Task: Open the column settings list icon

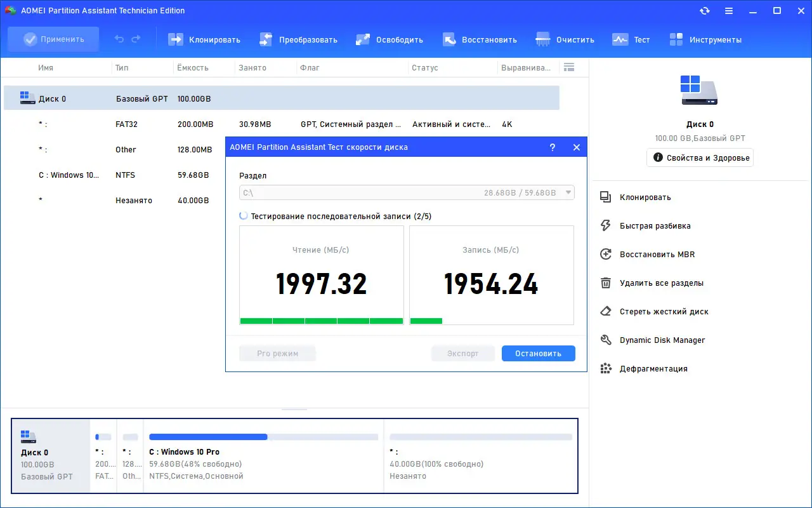Action: tap(568, 67)
